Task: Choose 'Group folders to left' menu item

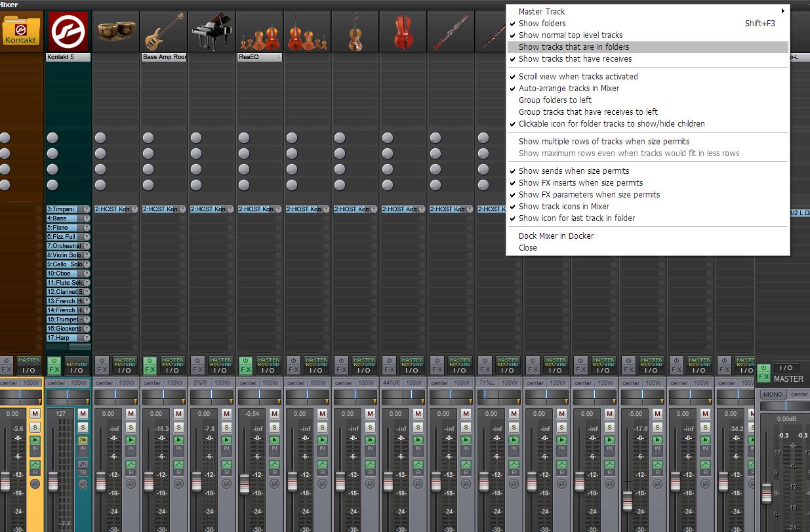Action: 555,100
